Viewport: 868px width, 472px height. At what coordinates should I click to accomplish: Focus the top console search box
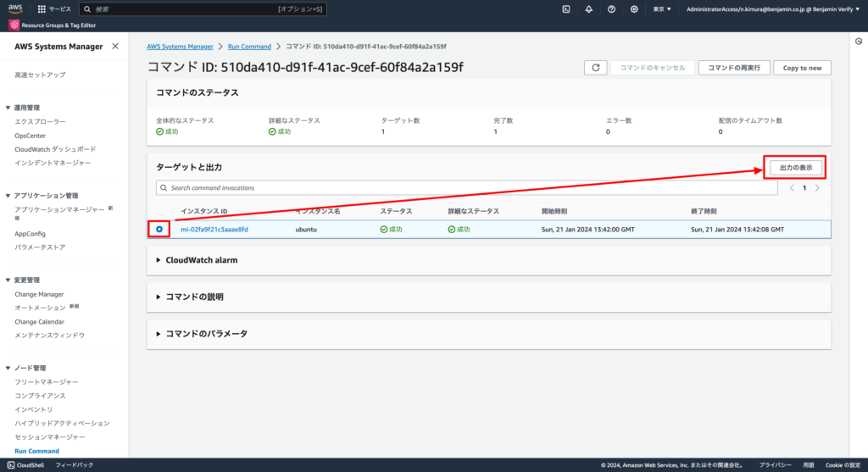(x=203, y=8)
